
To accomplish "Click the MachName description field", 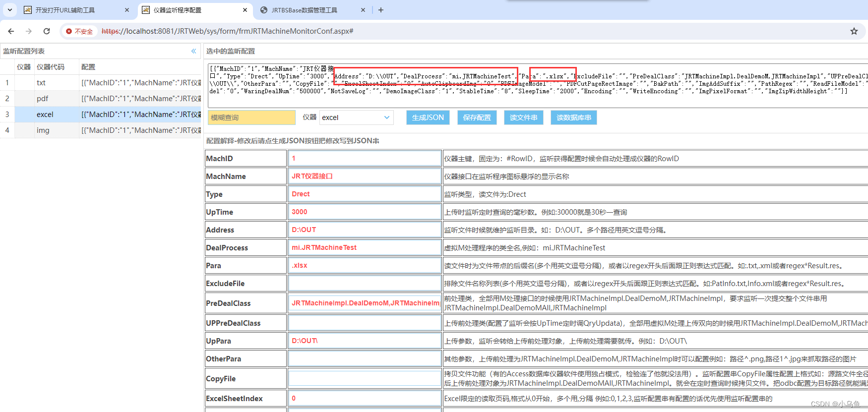I will (x=506, y=177).
